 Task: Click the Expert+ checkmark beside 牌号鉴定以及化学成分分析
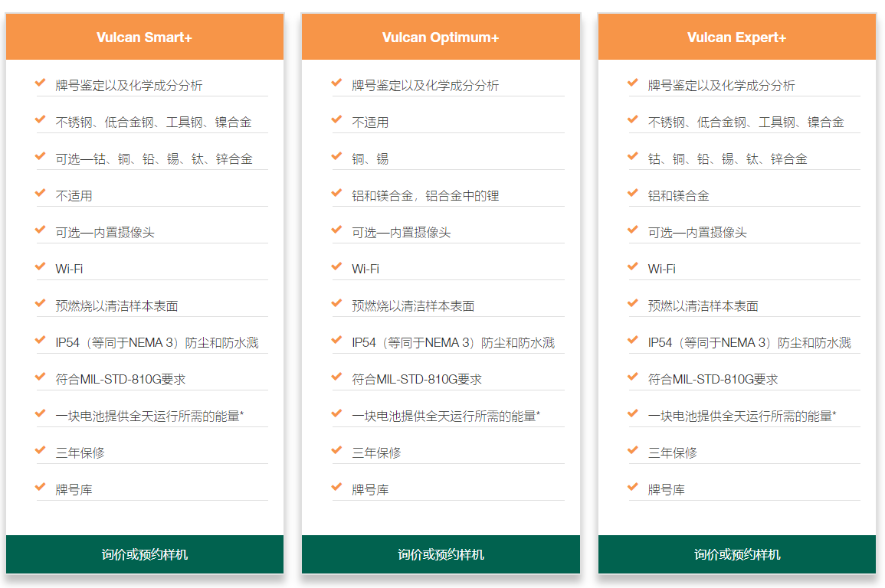(x=633, y=83)
